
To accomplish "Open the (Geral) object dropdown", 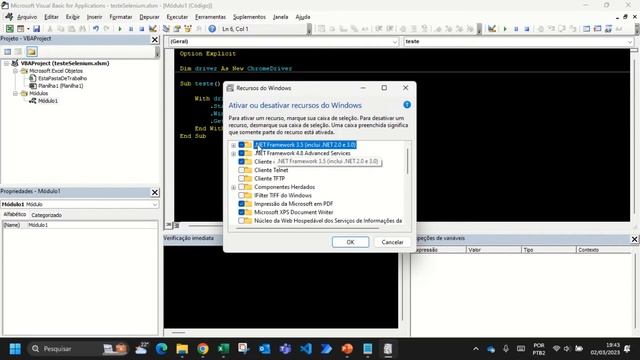I will tap(394, 42).
